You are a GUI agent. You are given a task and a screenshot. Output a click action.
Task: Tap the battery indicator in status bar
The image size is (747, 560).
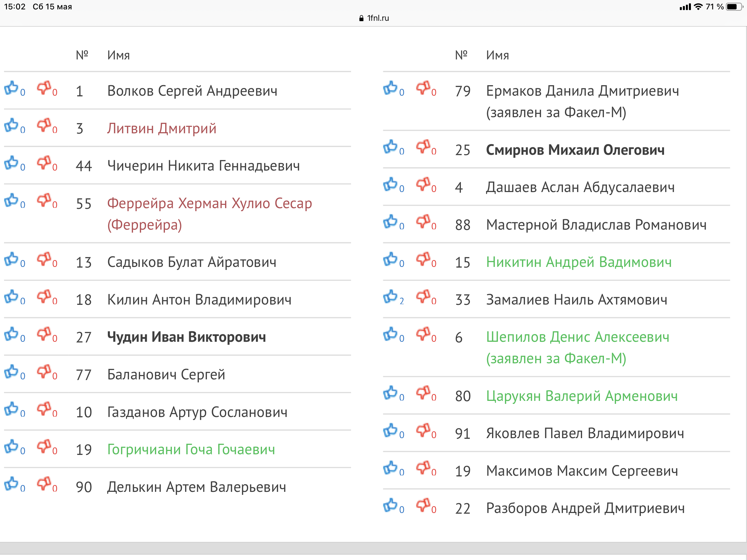click(734, 7)
